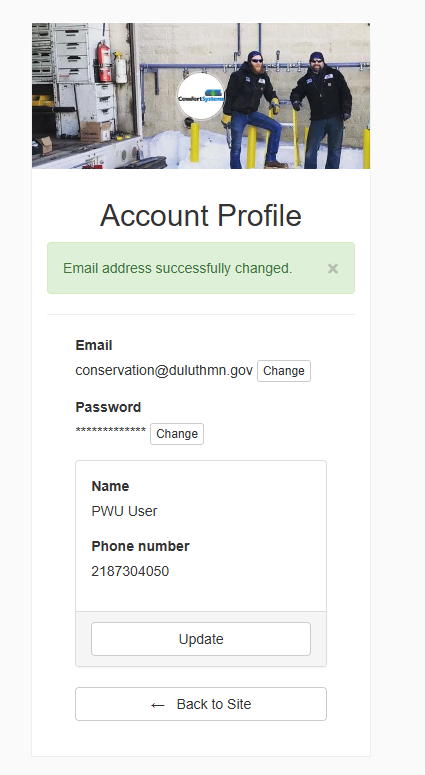The width and height of the screenshot is (425, 775).
Task: Click the masked password asterisks
Action: tap(111, 431)
